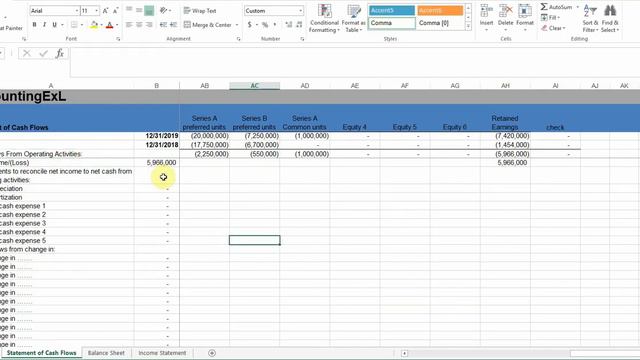
Task: Cancel the formula bar entry with X
Action: click(27, 53)
